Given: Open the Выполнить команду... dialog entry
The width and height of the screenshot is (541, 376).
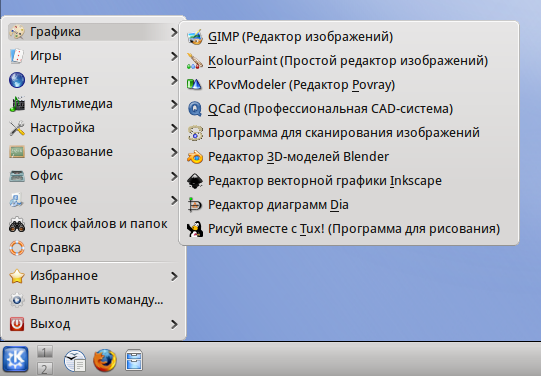Looking at the screenshot, I should tap(93, 300).
